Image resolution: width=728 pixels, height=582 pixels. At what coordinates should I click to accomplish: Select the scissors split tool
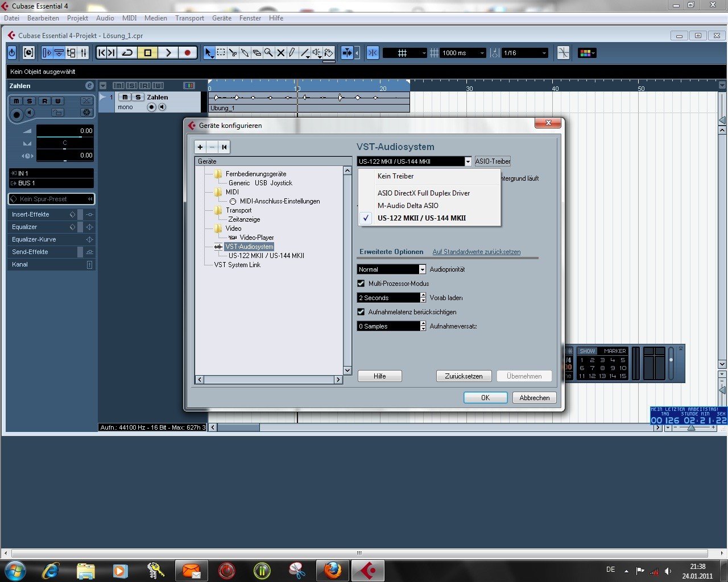(x=233, y=53)
